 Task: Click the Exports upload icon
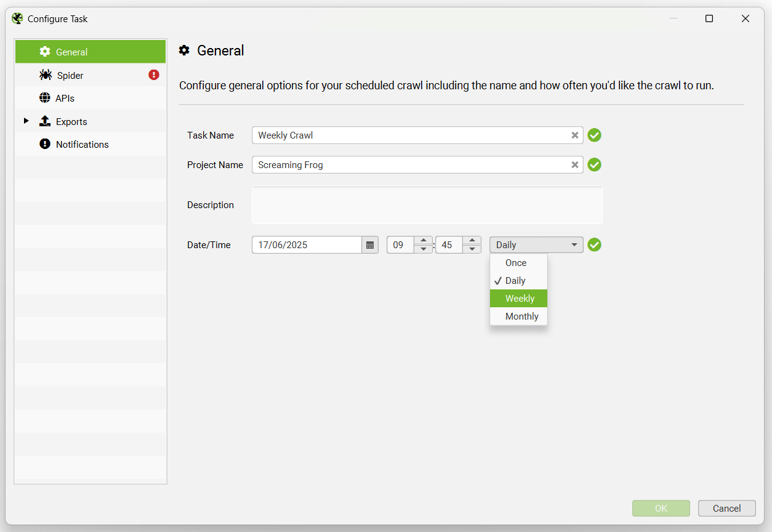click(45, 121)
